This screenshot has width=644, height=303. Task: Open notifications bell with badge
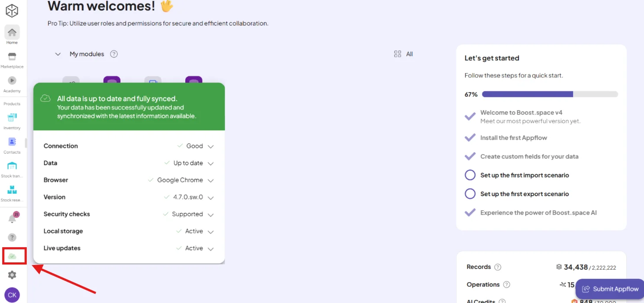[13, 218]
